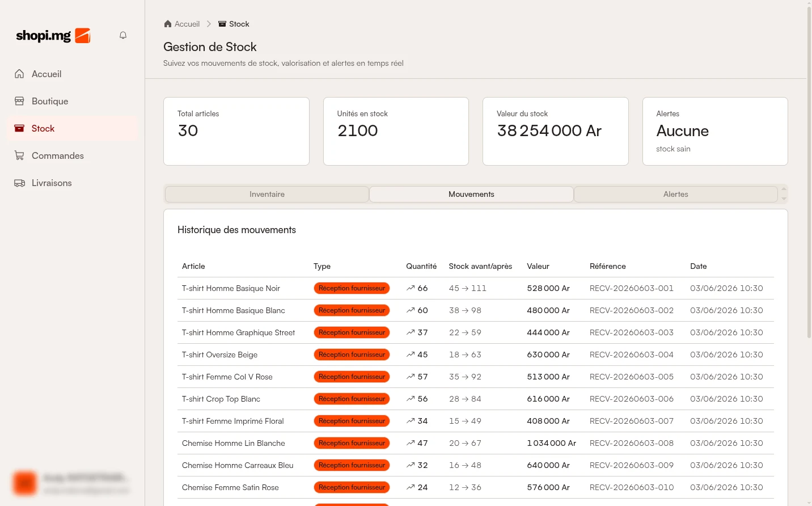Click the Total articles card
The image size is (812, 506).
pyautogui.click(x=236, y=131)
